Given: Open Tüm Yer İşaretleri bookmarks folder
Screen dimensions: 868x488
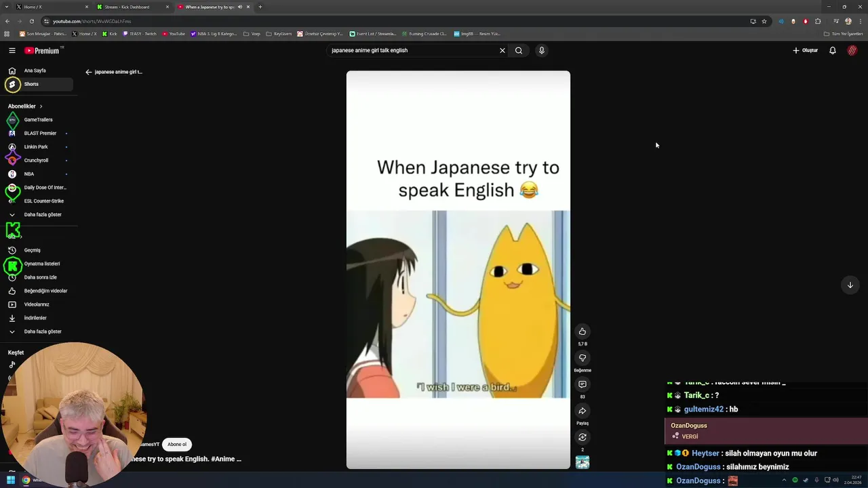Looking at the screenshot, I should (x=843, y=33).
